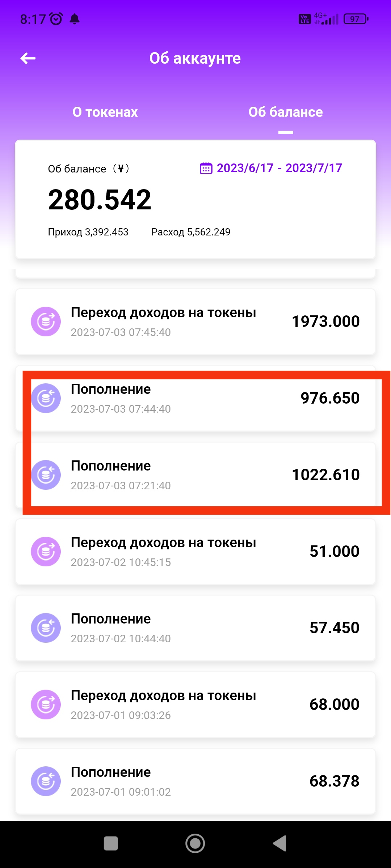The width and height of the screenshot is (391, 868).
Task: Tap the back arrow icon
Action: coord(28,58)
